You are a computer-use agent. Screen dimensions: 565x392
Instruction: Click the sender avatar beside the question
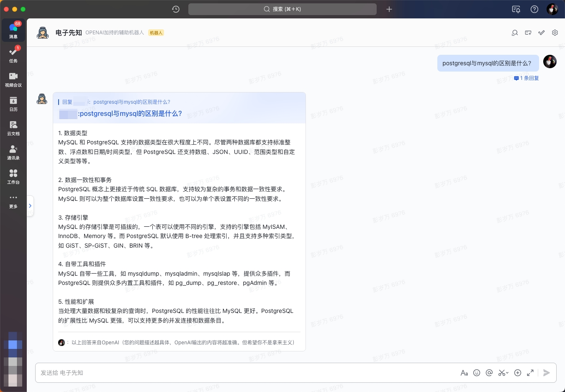pos(550,61)
